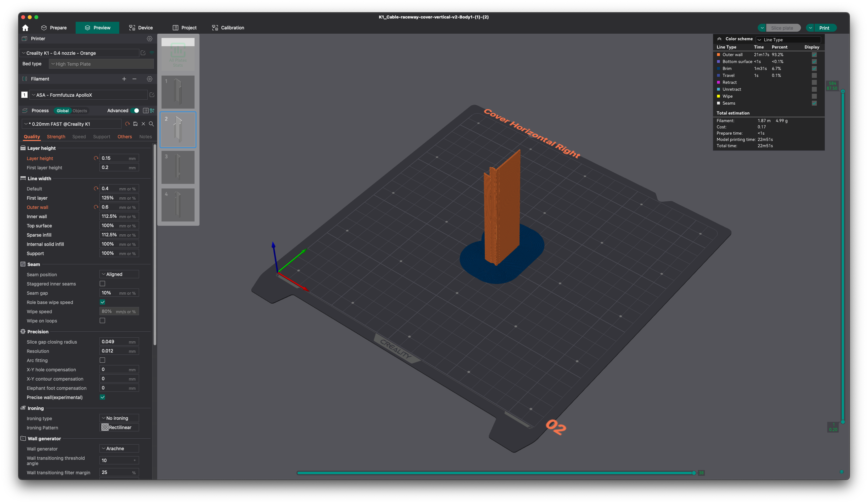
Task: Toggle Precise wall experimental setting
Action: pos(103,397)
